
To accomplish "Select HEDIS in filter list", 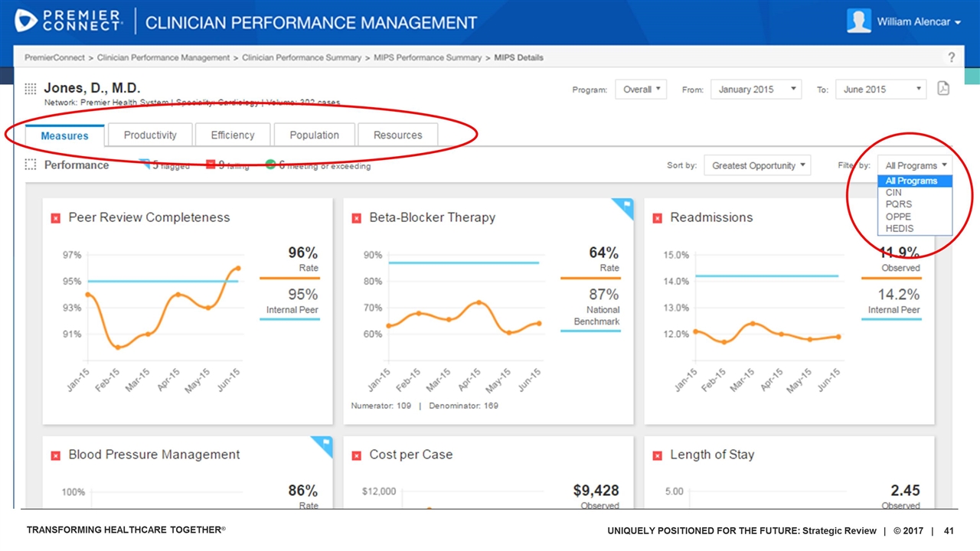I will tap(915, 228).
